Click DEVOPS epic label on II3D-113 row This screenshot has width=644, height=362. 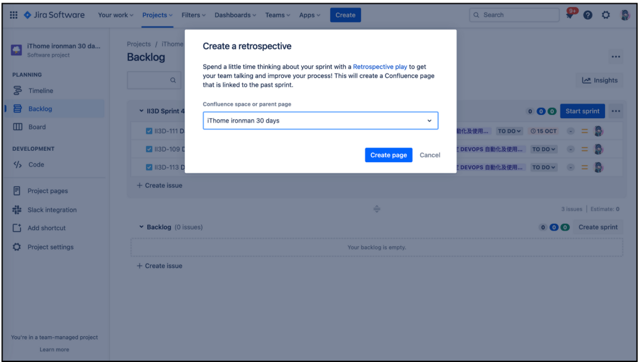[489, 167]
